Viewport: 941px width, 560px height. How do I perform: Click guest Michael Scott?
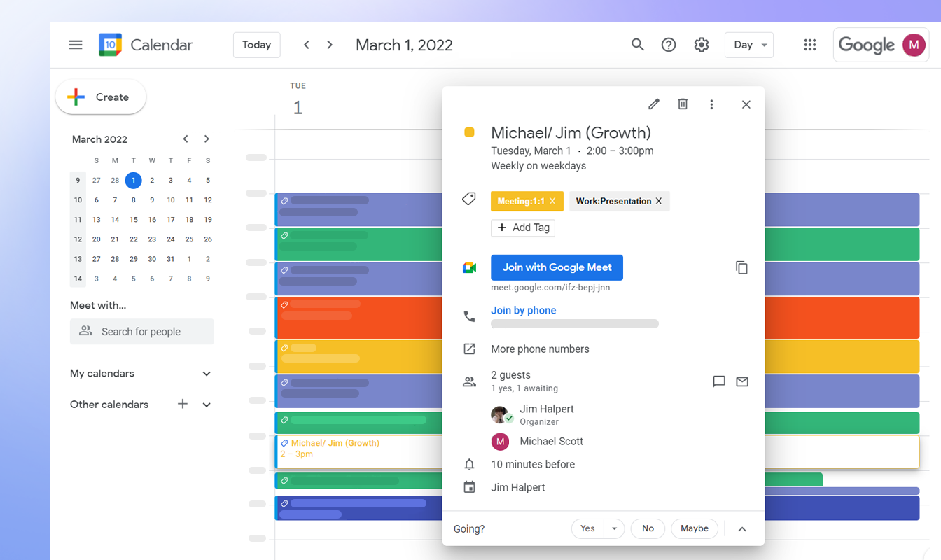(551, 442)
